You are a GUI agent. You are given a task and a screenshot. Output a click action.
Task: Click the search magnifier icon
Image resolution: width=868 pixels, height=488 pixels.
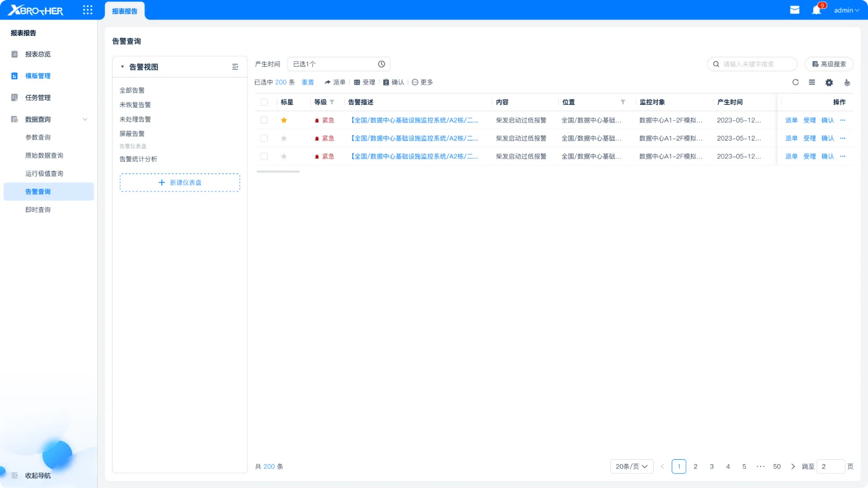point(716,64)
